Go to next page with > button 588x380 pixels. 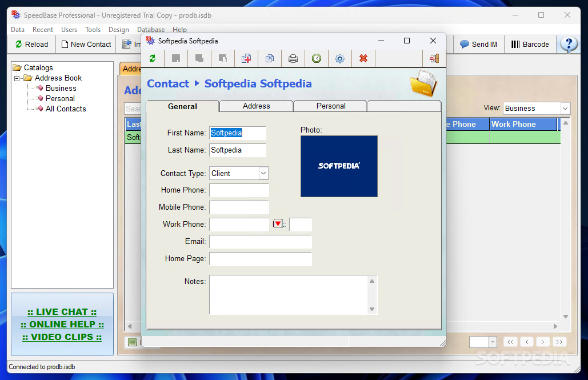pyautogui.click(x=543, y=342)
